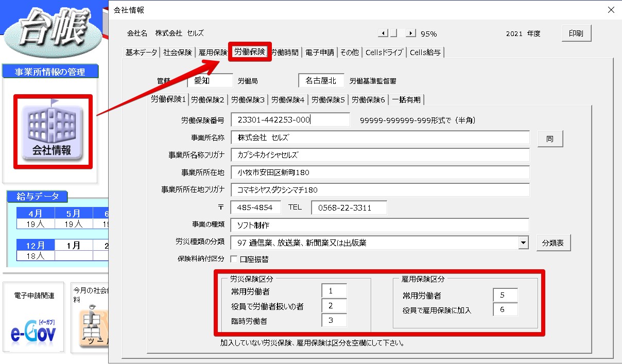The image size is (622, 364).
Task: Open the e-Gov electronic filing icon
Action: coord(33,332)
